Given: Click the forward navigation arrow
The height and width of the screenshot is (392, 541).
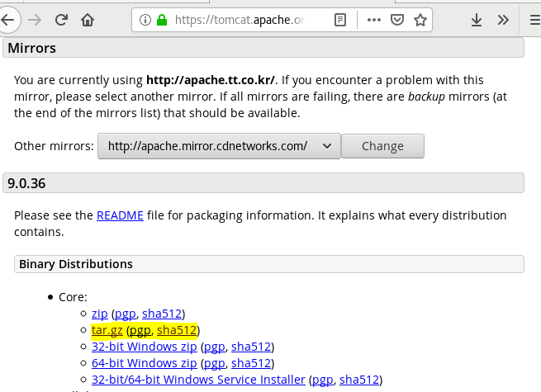Looking at the screenshot, I should (35, 20).
